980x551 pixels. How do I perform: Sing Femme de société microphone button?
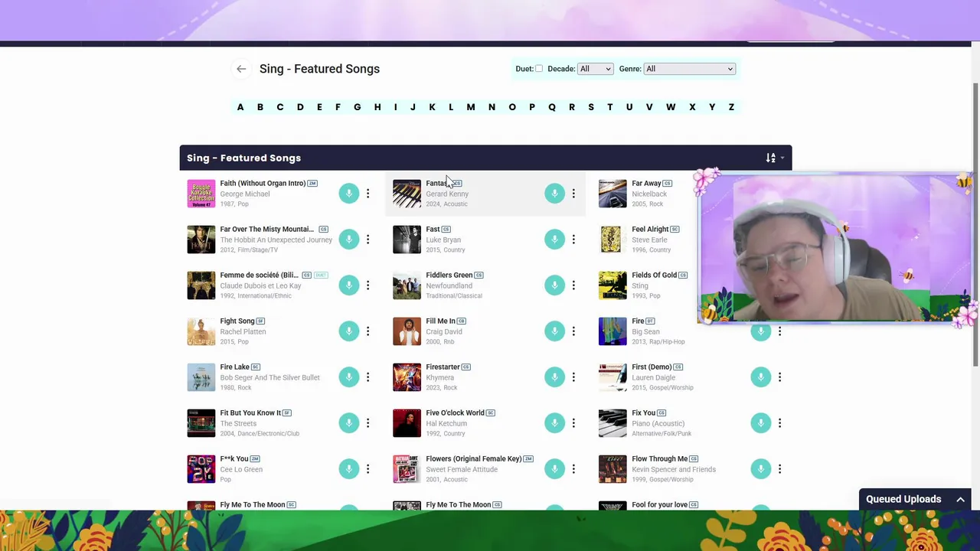tap(349, 285)
